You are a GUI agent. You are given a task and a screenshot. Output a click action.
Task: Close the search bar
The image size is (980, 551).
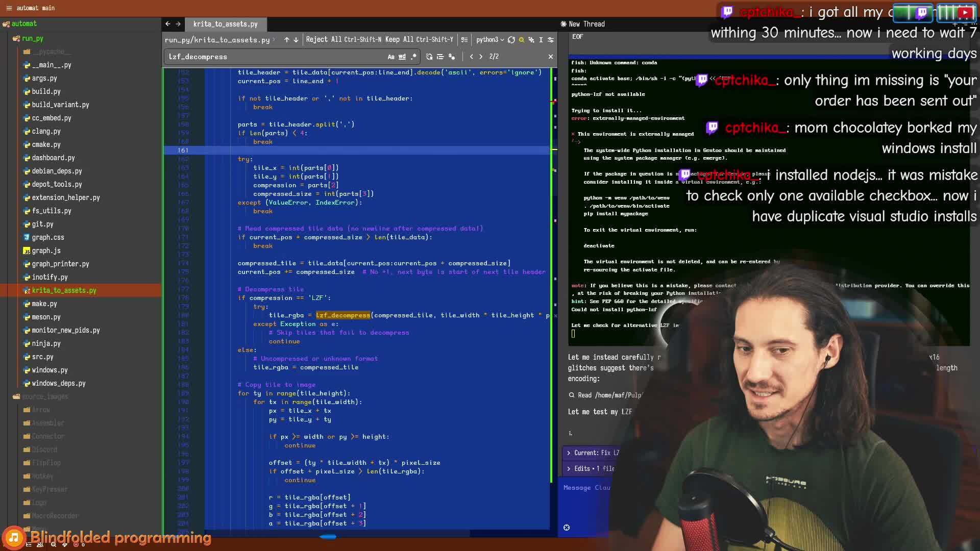550,57
